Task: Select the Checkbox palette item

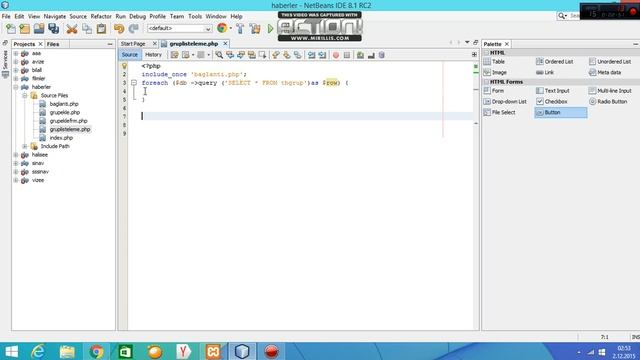Action: tap(552, 102)
